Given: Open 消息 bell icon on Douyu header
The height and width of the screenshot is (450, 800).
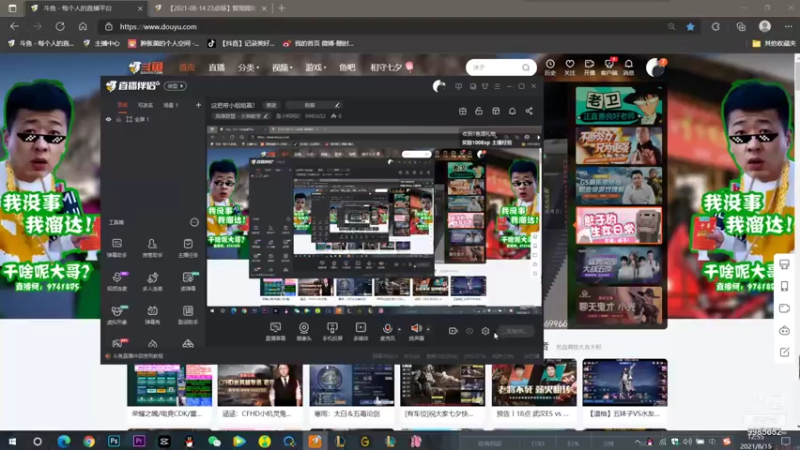Looking at the screenshot, I should pos(629,67).
